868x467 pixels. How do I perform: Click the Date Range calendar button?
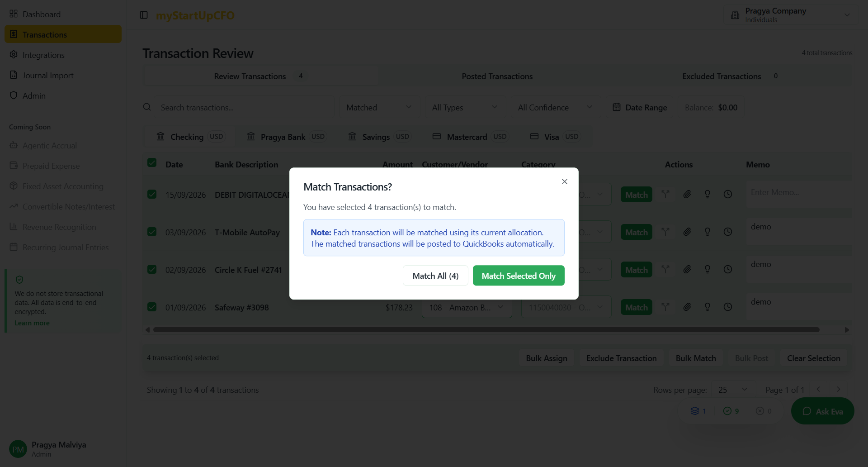point(640,107)
